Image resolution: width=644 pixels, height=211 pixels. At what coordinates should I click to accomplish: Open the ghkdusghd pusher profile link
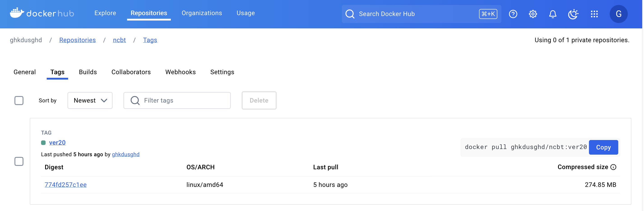pyautogui.click(x=125, y=154)
